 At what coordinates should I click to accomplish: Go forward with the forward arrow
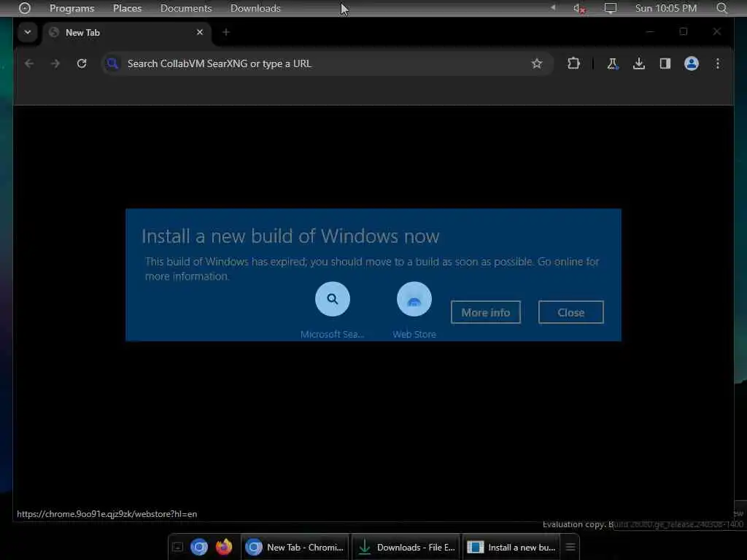pos(55,63)
